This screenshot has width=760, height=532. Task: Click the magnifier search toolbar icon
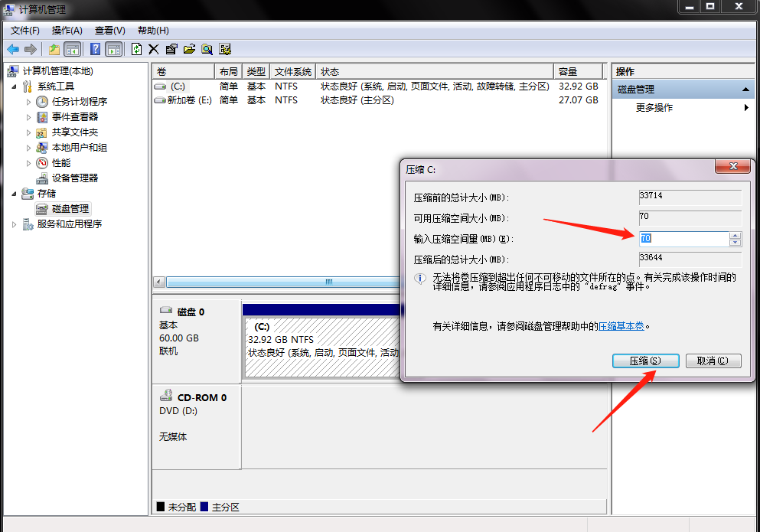207,49
